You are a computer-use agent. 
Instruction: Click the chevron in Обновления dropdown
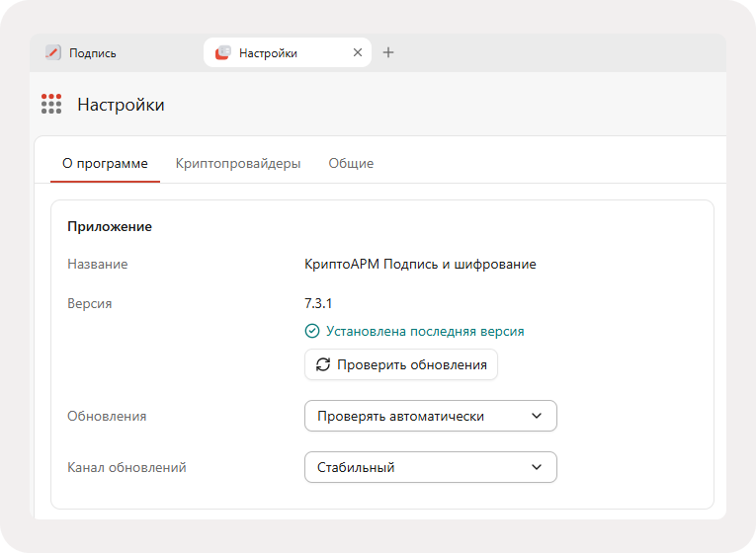tap(537, 416)
